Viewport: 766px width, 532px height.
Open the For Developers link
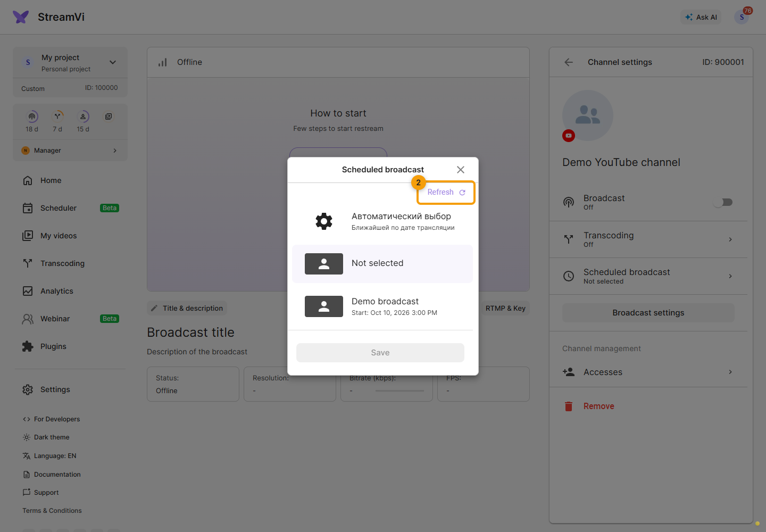click(x=51, y=419)
